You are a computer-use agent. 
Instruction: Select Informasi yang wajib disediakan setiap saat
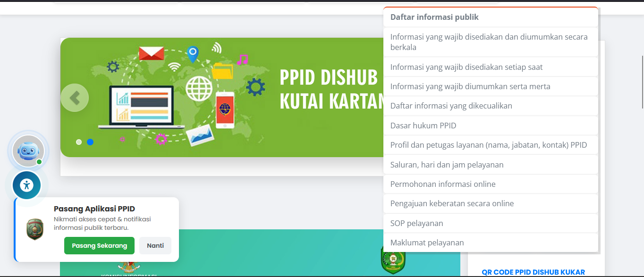pos(491,67)
